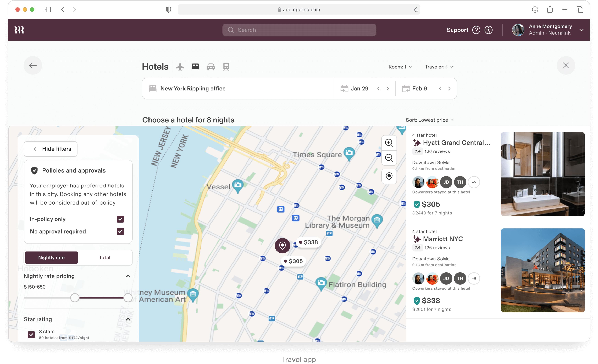Click the Search field in header
This screenshot has width=598, height=364.
(x=299, y=30)
